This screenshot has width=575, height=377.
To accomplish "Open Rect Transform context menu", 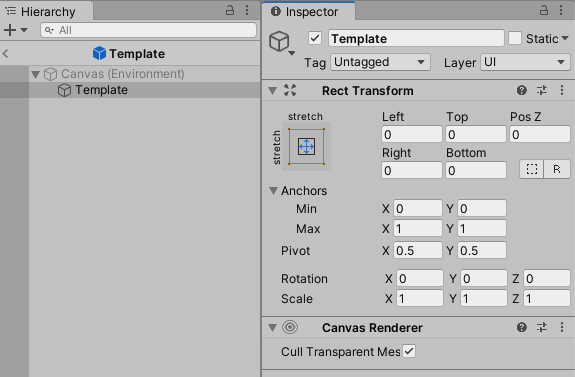I will (x=562, y=90).
